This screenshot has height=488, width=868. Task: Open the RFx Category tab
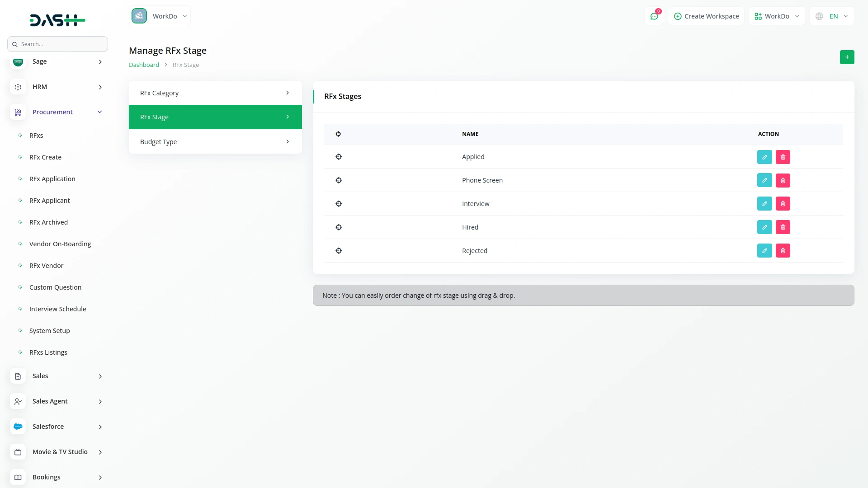click(215, 93)
